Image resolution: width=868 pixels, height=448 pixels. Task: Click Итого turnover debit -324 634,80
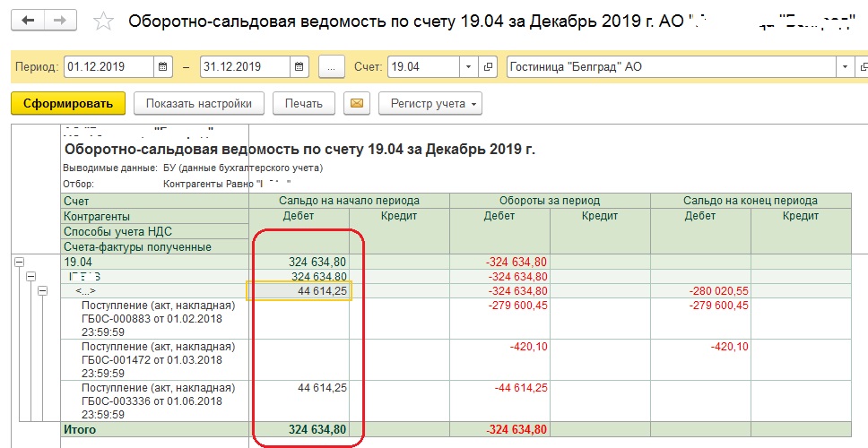point(516,429)
